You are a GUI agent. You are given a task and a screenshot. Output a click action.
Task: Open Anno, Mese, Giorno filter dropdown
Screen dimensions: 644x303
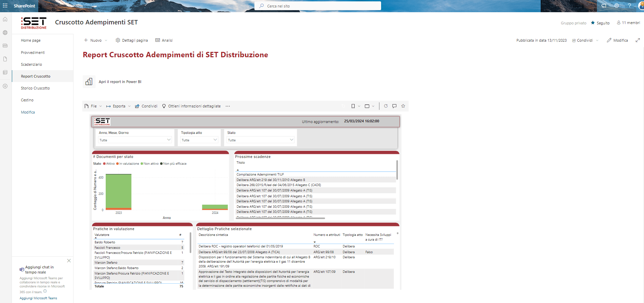[x=135, y=140]
